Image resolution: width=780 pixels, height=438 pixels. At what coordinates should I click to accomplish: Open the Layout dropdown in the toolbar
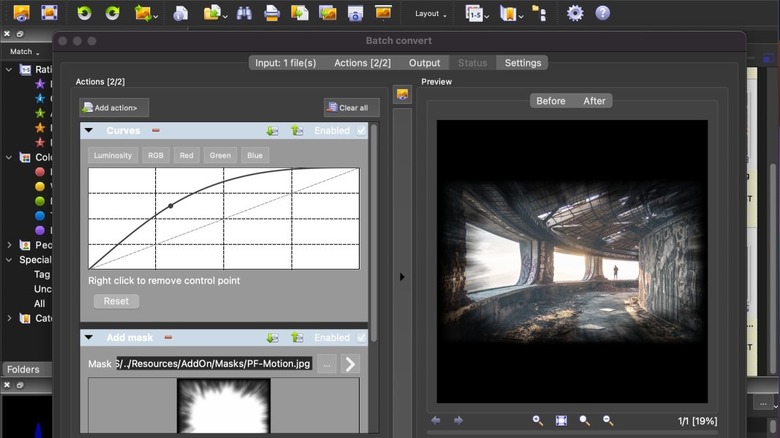coord(430,14)
